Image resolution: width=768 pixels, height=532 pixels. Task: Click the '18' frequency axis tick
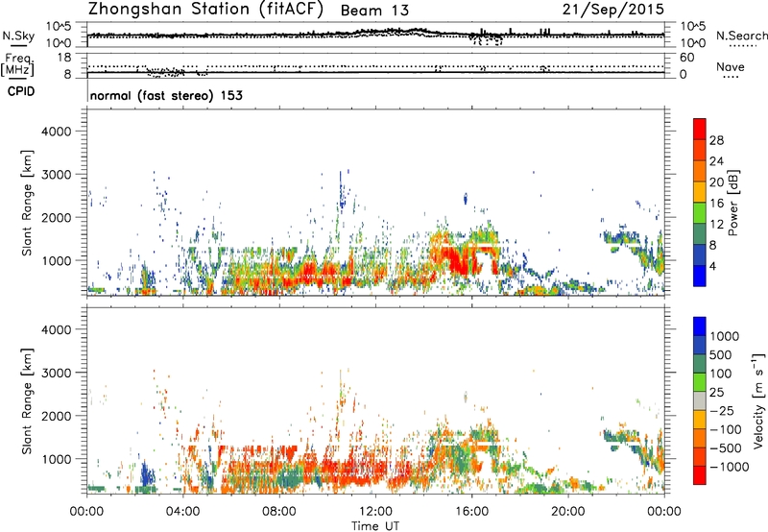(64, 58)
